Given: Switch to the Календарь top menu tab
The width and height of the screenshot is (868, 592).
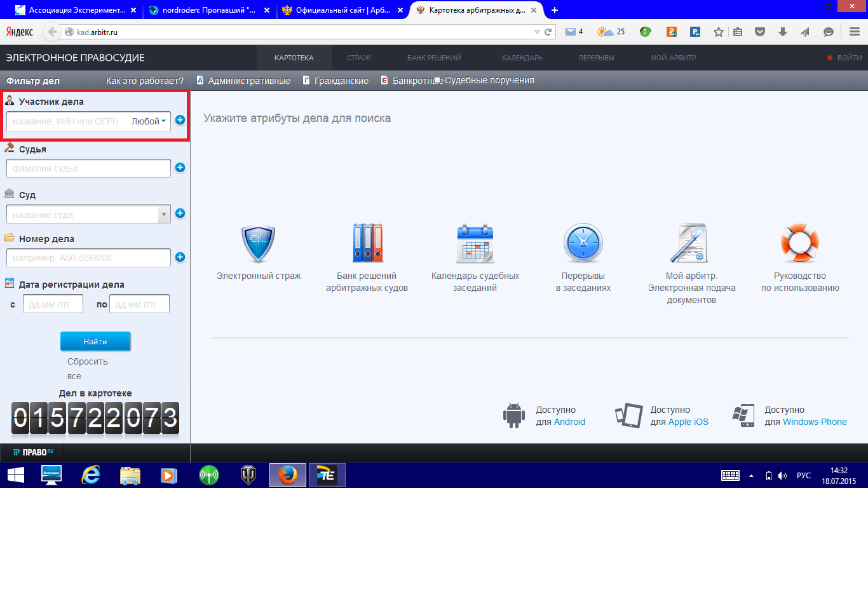Looking at the screenshot, I should point(522,58).
